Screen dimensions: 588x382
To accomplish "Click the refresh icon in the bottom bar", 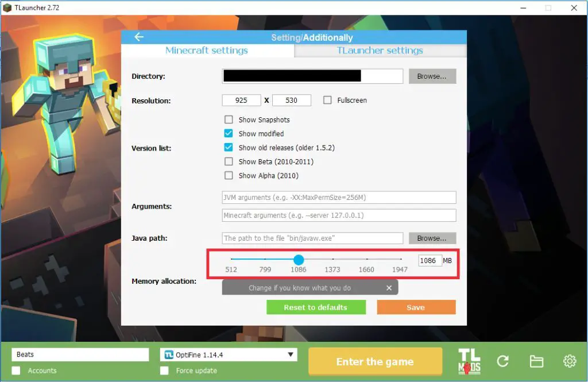I will click(x=503, y=361).
